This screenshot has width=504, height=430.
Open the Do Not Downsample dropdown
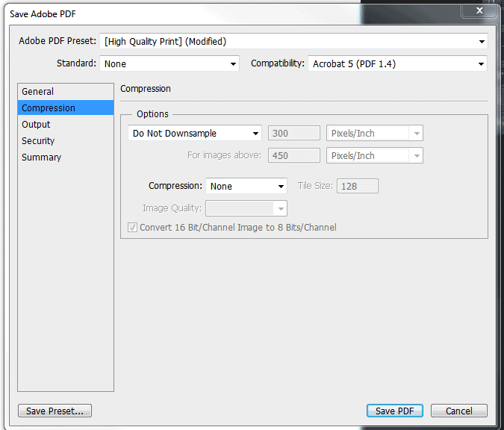point(195,134)
